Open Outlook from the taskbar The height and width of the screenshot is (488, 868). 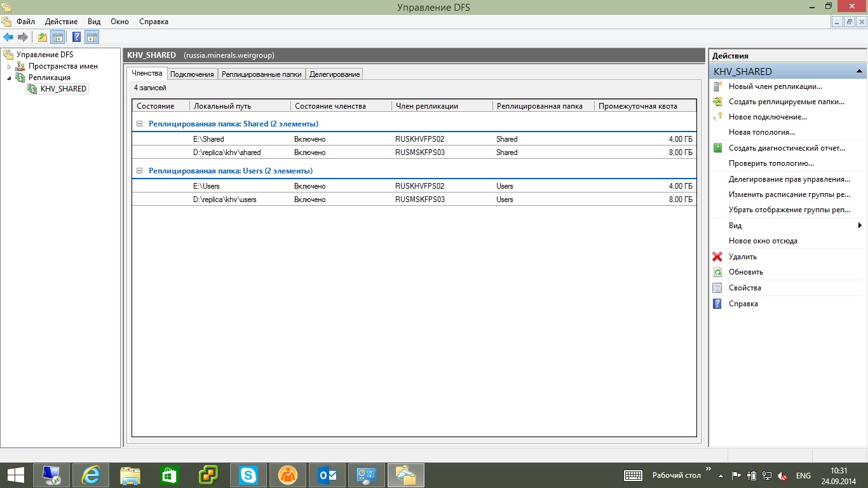(x=327, y=475)
